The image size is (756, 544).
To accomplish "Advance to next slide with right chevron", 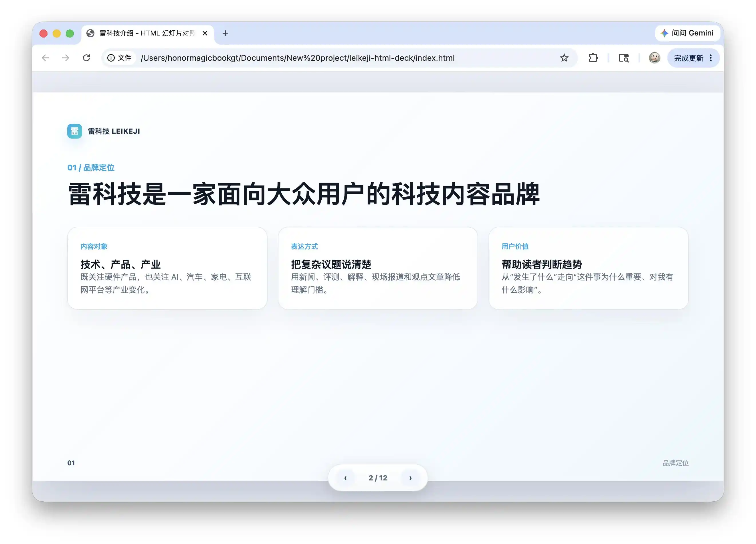I will click(410, 478).
